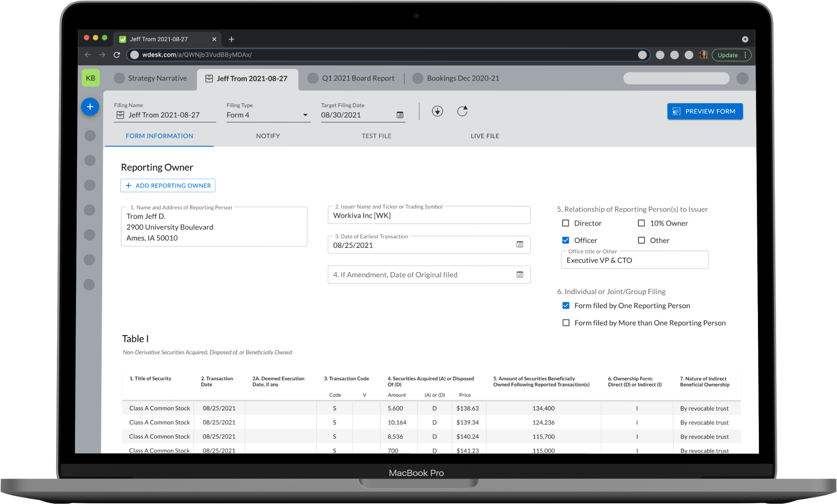The image size is (837, 504).
Task: Edit the Filing Name field
Action: point(165,115)
